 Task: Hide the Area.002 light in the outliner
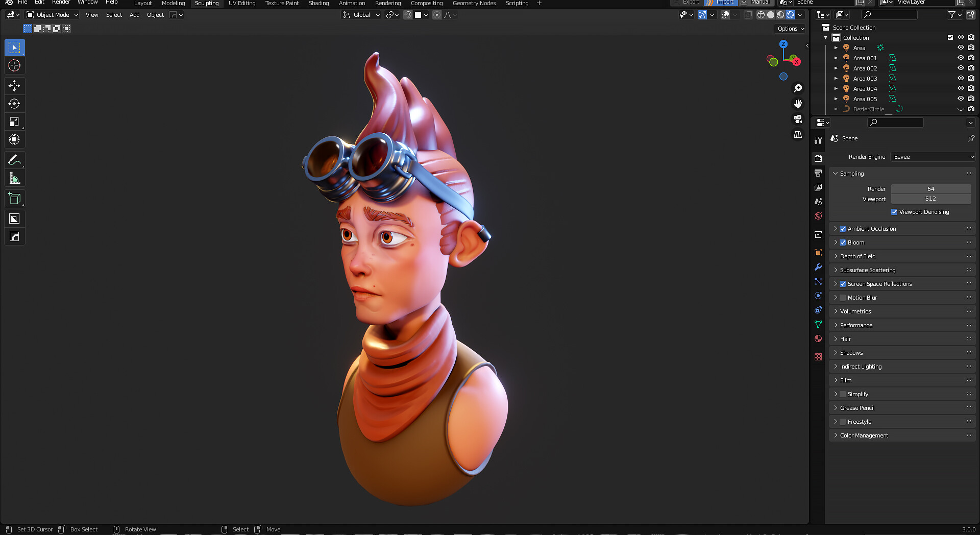pos(961,68)
